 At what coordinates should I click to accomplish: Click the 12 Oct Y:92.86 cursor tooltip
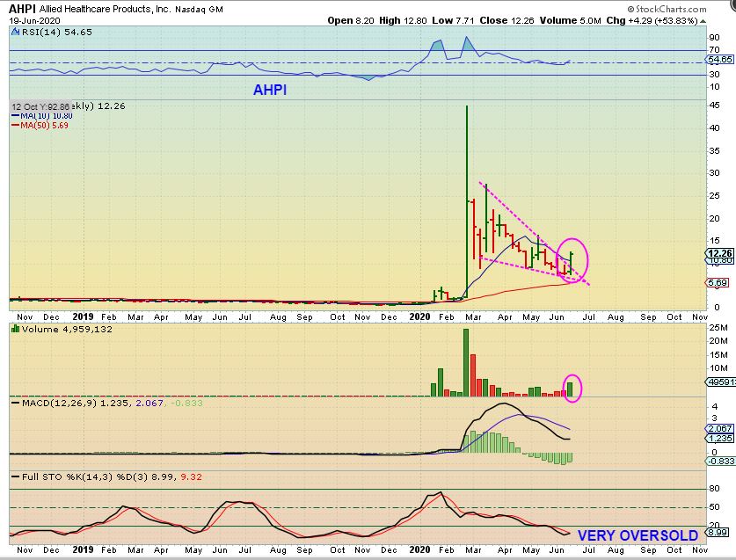pyautogui.click(x=40, y=106)
